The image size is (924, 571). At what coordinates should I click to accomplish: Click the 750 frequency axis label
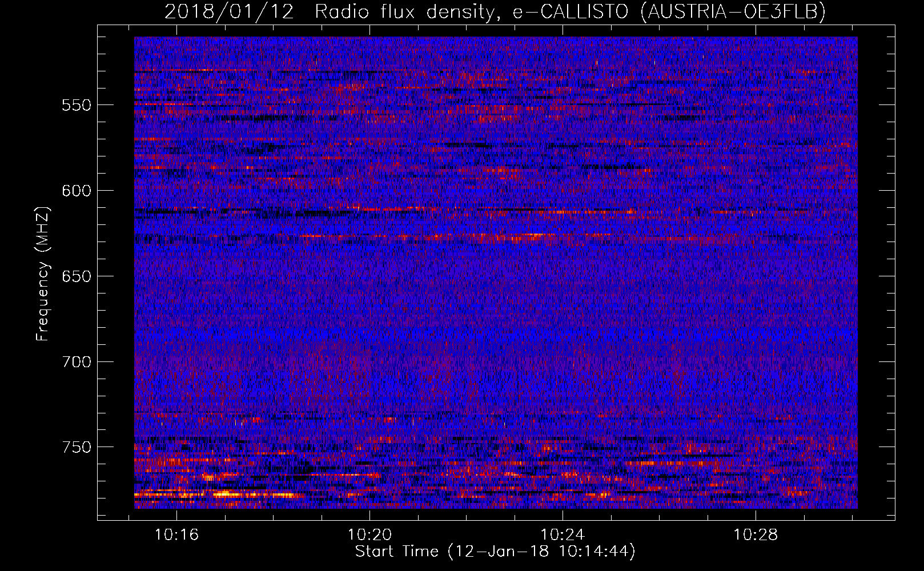77,447
